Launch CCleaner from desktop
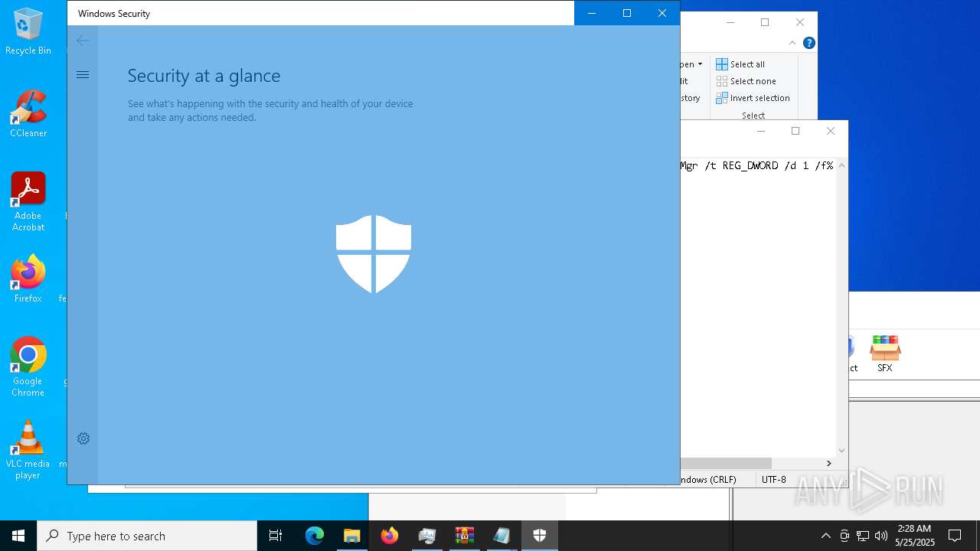Screen dimensions: 980x551 [x=28, y=114]
